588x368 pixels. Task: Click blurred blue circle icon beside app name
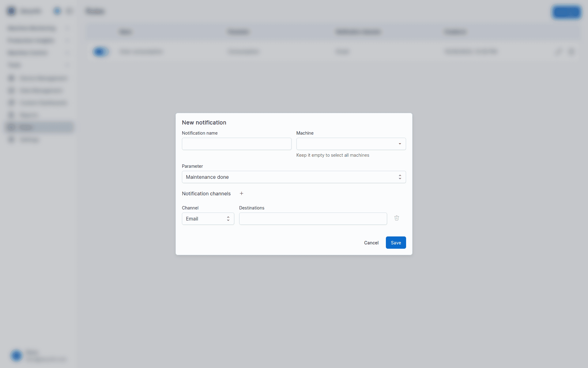pos(57,11)
